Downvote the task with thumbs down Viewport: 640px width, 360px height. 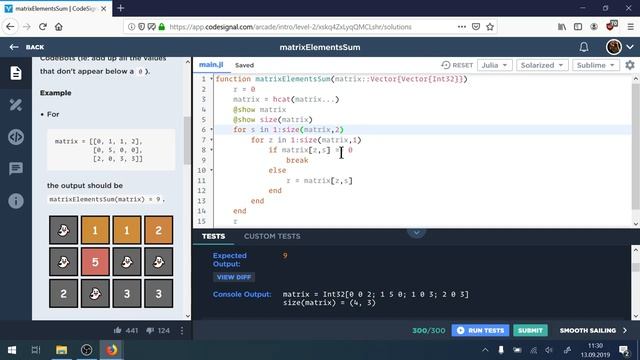(x=150, y=330)
